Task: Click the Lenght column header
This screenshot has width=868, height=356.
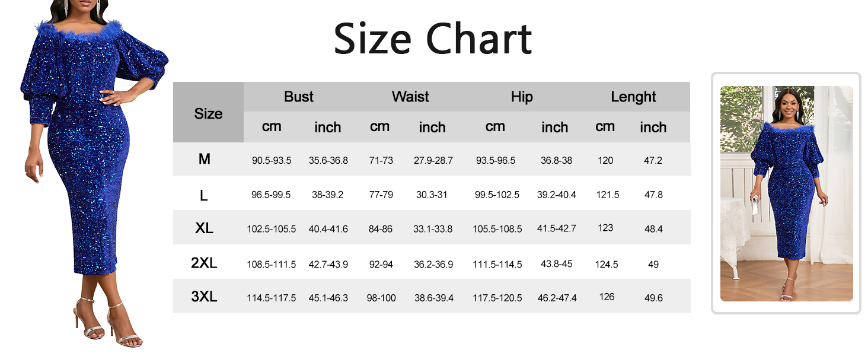Action: (633, 97)
